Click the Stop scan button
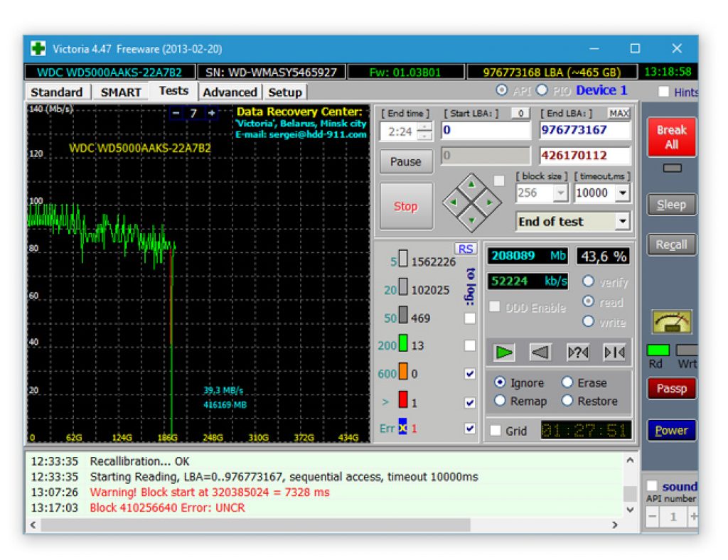The height and width of the screenshot is (560, 728). point(406,206)
